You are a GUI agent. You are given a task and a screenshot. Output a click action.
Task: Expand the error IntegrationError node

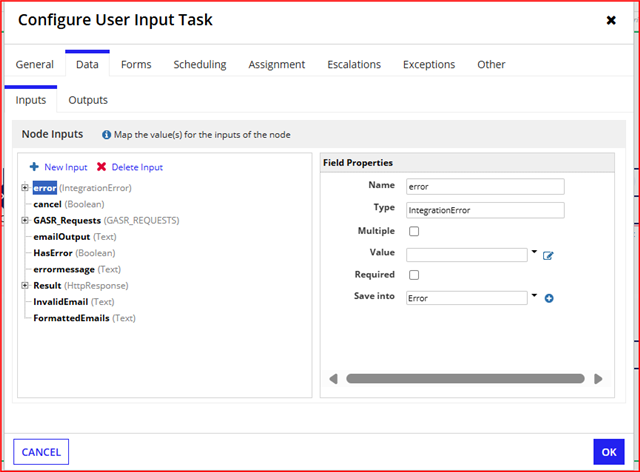[x=25, y=188]
